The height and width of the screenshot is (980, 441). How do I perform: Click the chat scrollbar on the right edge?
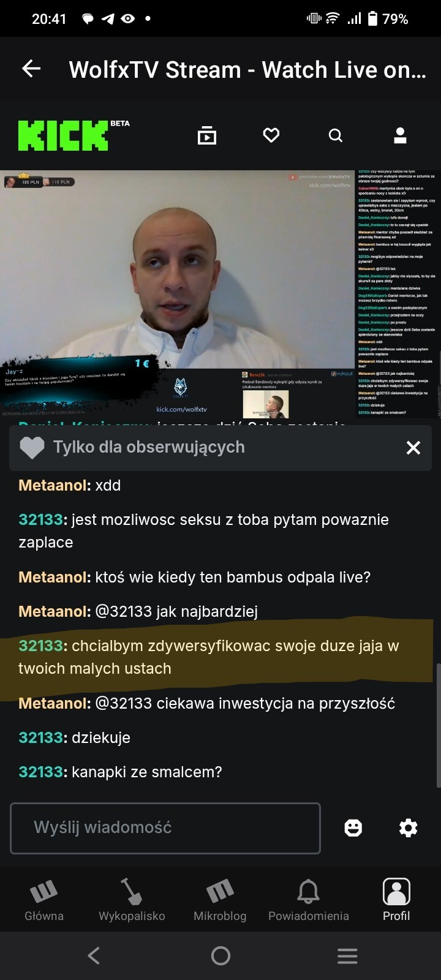click(x=438, y=726)
